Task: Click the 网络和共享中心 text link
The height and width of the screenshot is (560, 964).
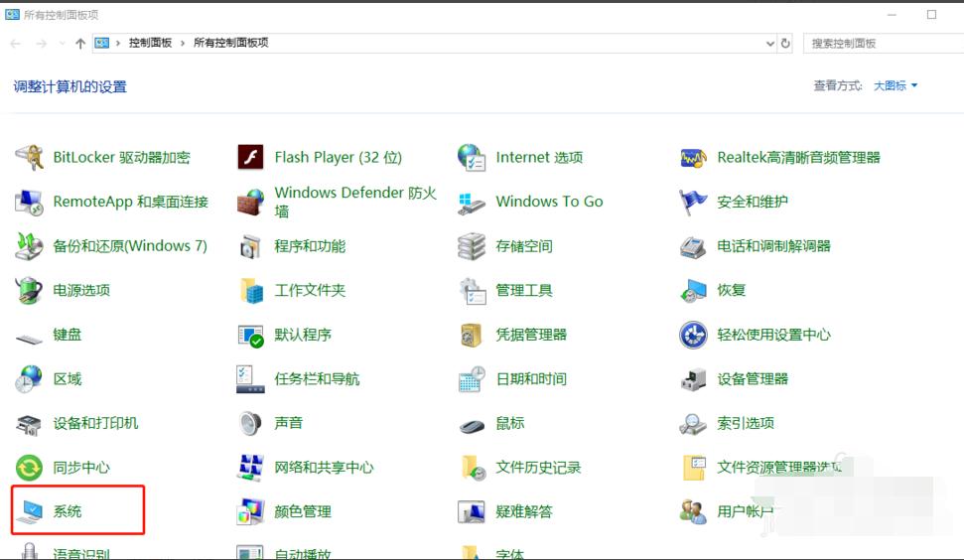Action: point(324,468)
